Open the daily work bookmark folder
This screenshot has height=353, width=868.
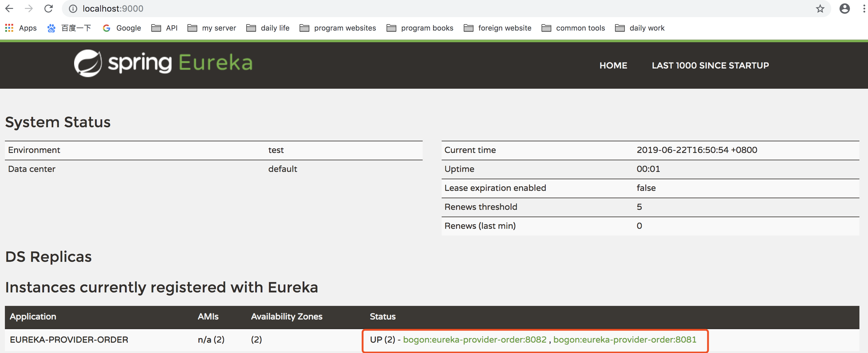[640, 28]
